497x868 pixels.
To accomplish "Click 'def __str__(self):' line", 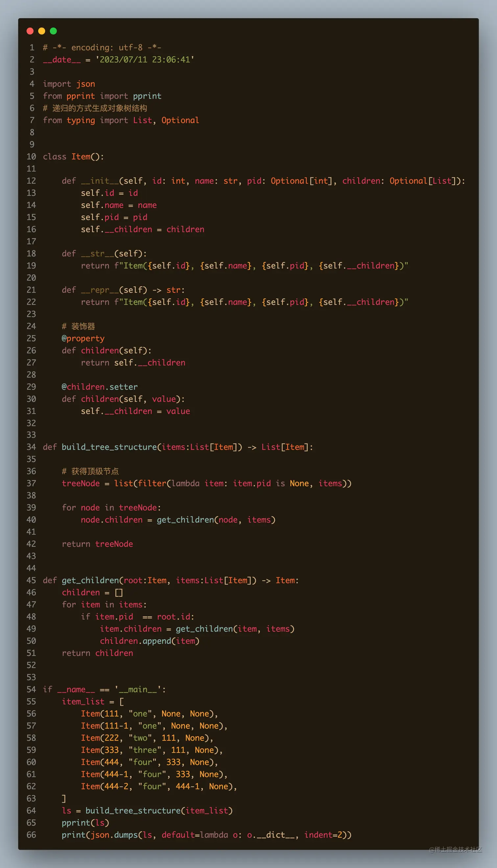I will coord(105,254).
